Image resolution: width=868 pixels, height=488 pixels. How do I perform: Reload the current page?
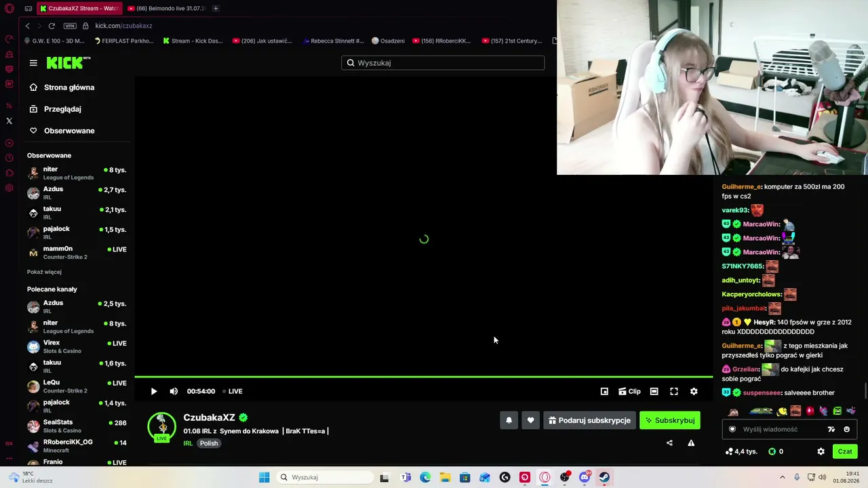[x=52, y=26]
